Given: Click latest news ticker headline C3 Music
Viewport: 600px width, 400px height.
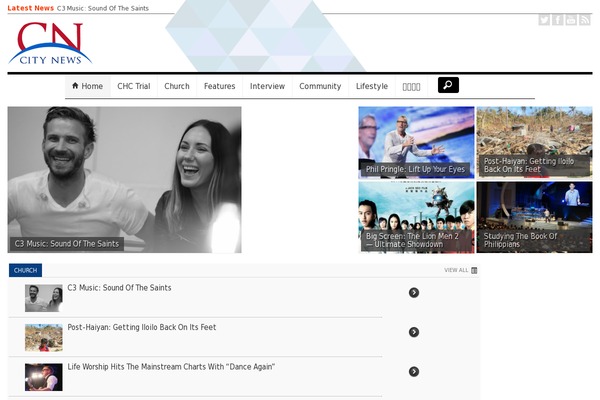Looking at the screenshot, I should (103, 8).
